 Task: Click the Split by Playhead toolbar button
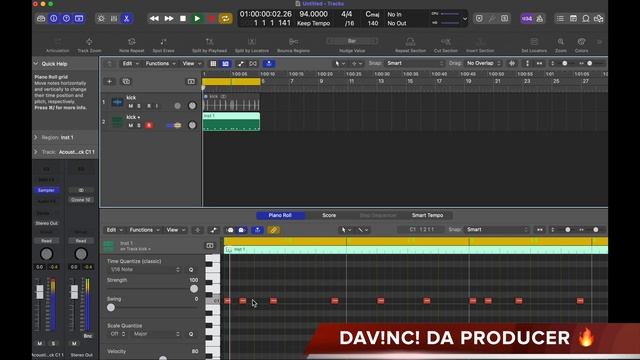[x=209, y=45]
